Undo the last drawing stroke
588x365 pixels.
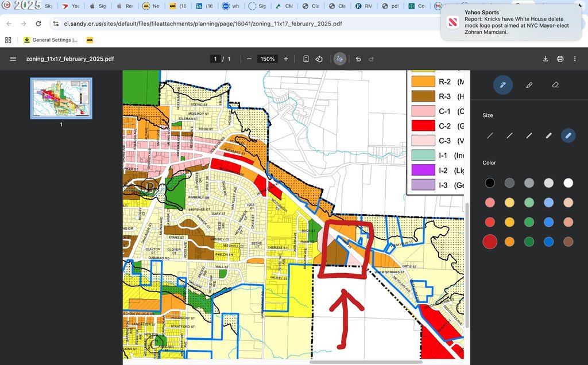pos(358,59)
